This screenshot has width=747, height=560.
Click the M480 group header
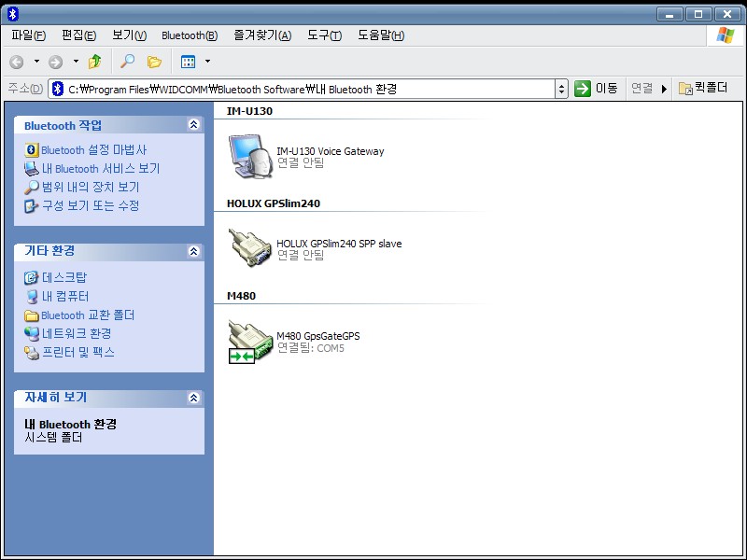pyautogui.click(x=241, y=296)
